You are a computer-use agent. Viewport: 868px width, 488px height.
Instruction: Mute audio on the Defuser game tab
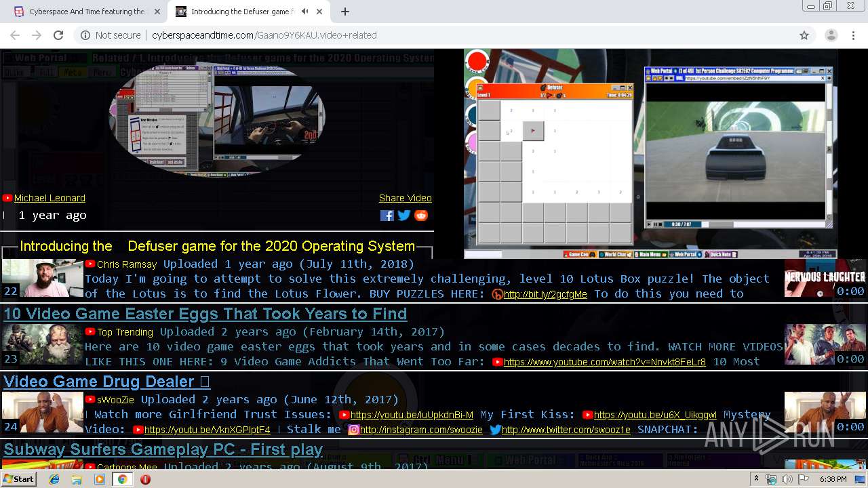pyautogui.click(x=305, y=12)
